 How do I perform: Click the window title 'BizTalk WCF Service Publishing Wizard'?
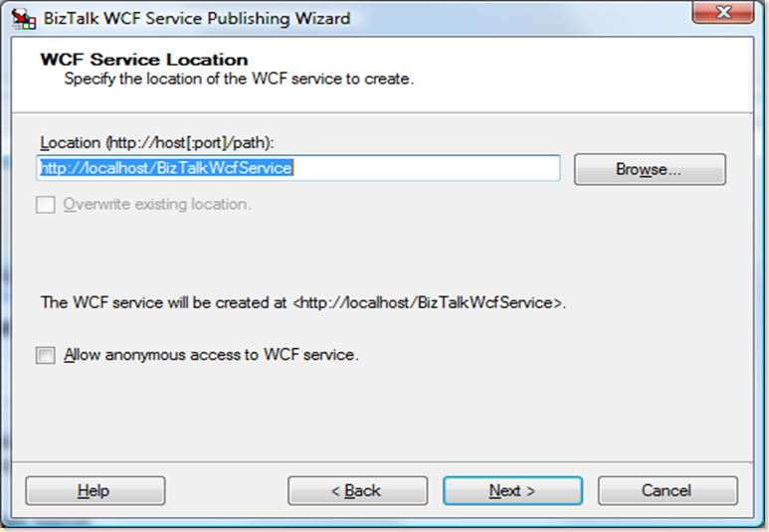tap(194, 17)
